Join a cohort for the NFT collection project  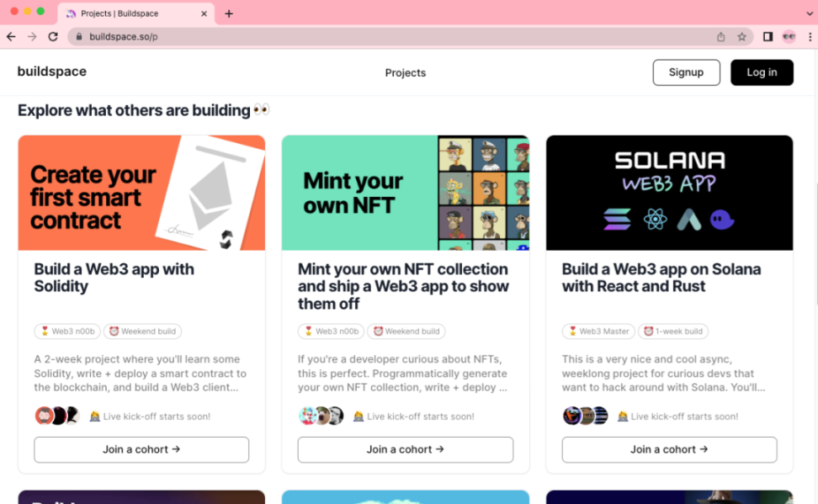[x=406, y=449]
